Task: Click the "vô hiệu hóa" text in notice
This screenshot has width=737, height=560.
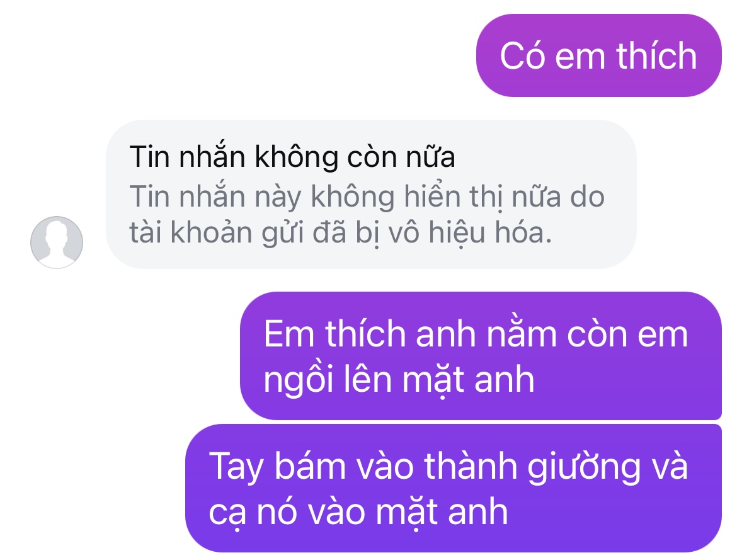Action: click(x=471, y=232)
